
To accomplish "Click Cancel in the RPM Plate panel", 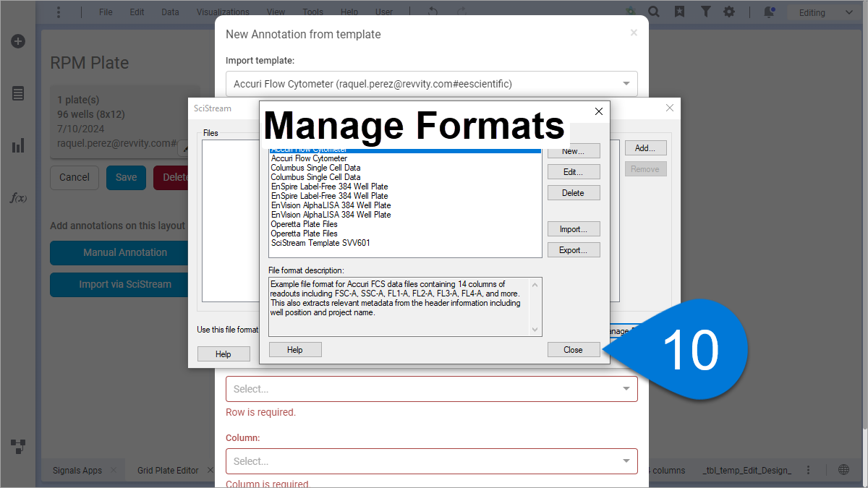I will click(x=75, y=178).
